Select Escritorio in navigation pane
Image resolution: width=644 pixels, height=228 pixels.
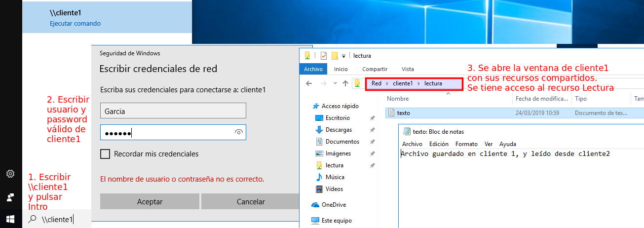338,118
